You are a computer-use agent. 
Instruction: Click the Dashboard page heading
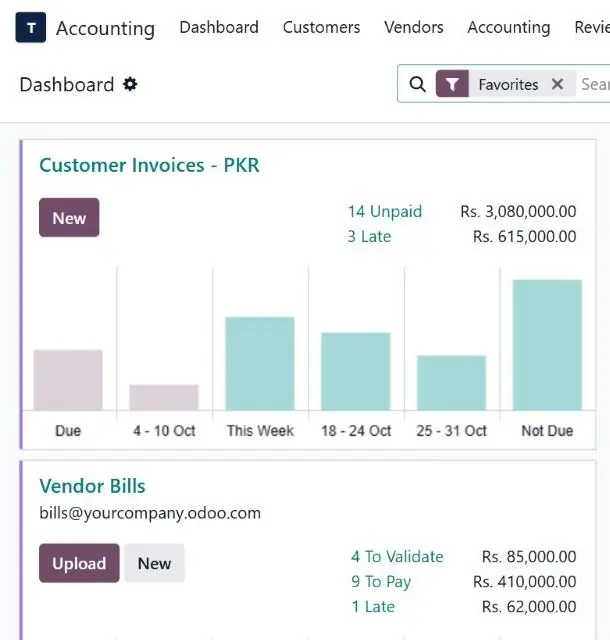[x=67, y=85]
